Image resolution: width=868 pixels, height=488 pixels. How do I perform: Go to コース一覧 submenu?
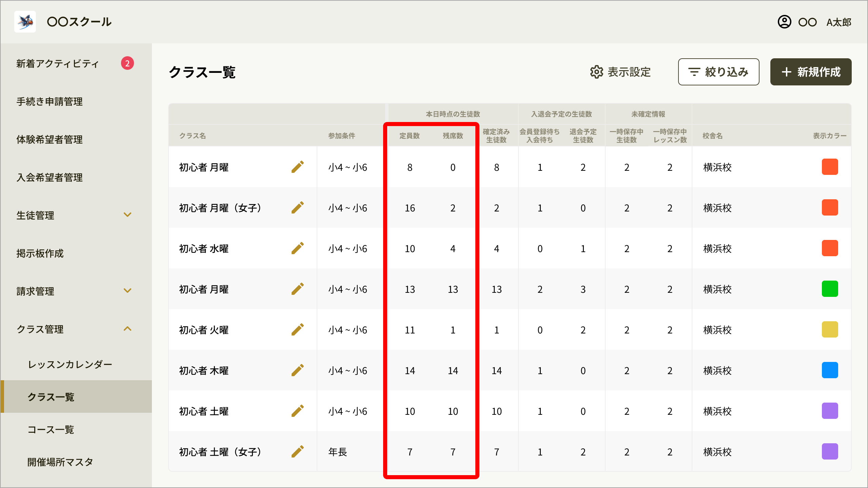pos(51,429)
